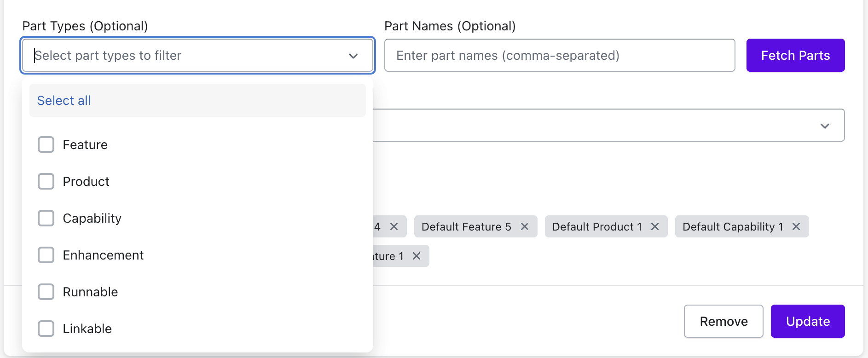Remove the Default Feature 5 tag
The width and height of the screenshot is (868, 358).
point(524,226)
